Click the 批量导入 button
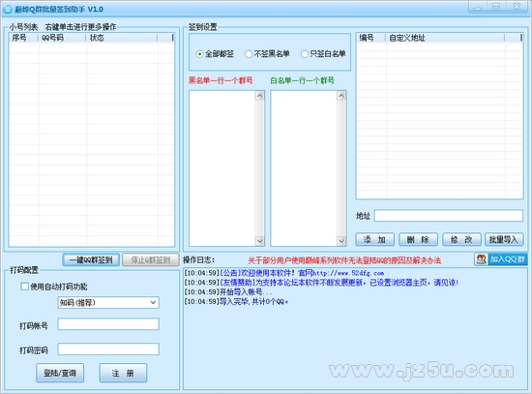 504,239
